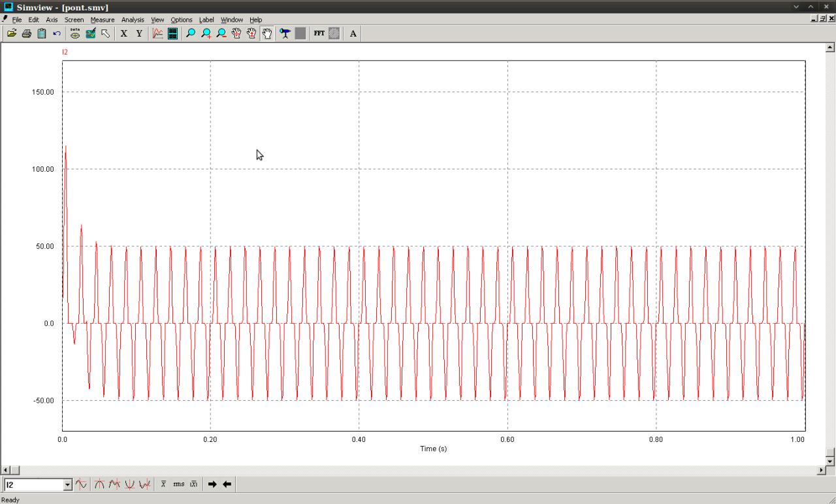This screenshot has width=836, height=504.
Task: Zoom in with the plus magnifier
Action: pos(206,33)
